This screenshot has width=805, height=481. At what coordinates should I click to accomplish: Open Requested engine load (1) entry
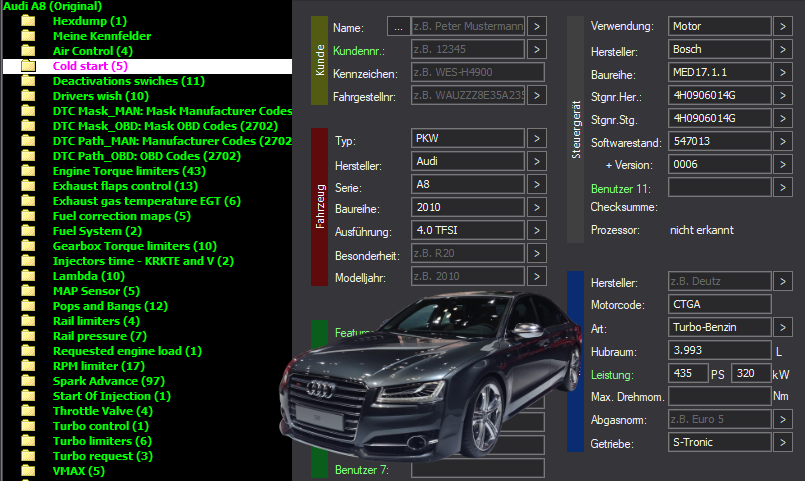(127, 351)
